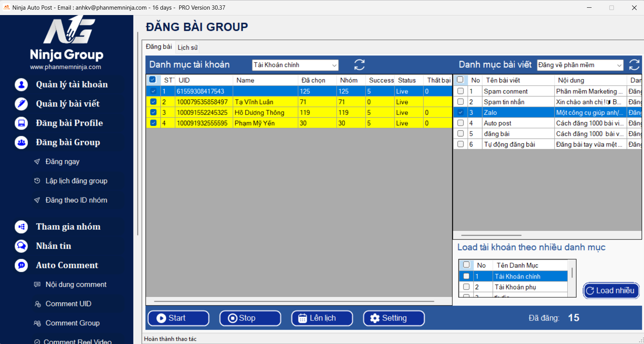Select Lập lịch đăng group submenu item

(76, 181)
